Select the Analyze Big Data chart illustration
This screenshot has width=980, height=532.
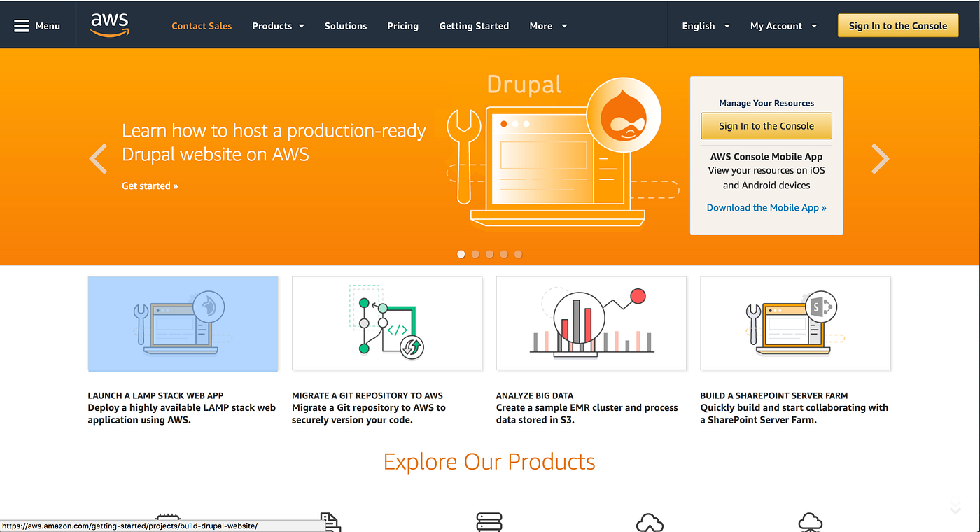tap(591, 323)
